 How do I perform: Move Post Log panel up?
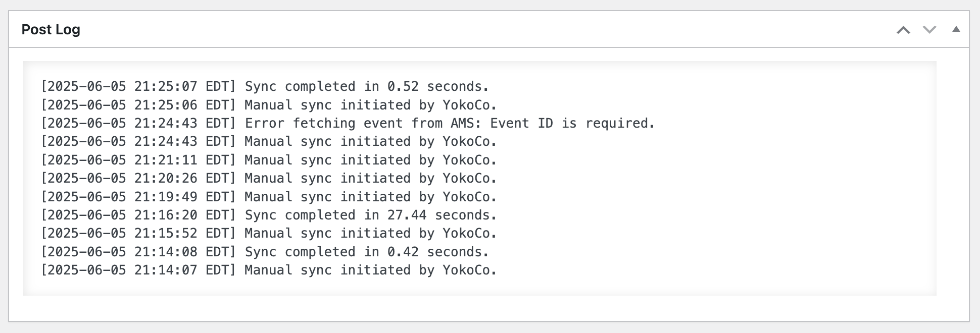[903, 30]
